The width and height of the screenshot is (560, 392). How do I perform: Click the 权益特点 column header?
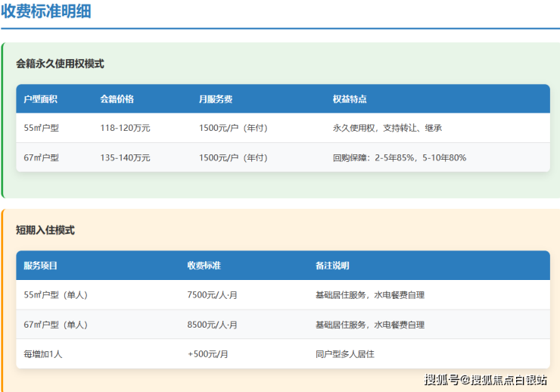point(350,99)
